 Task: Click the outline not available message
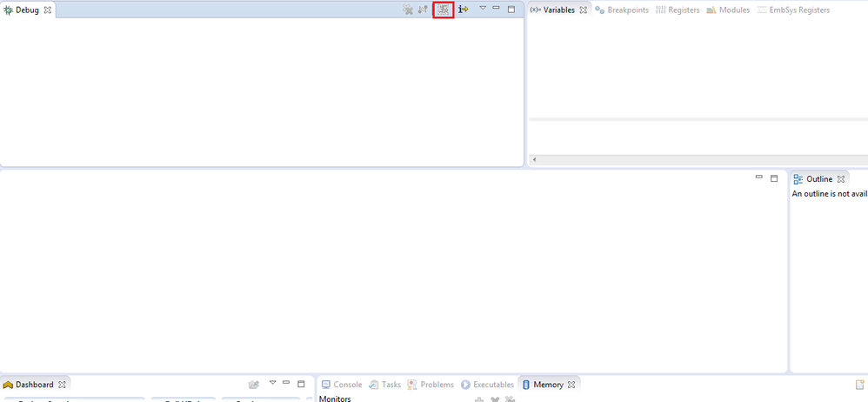tap(830, 194)
